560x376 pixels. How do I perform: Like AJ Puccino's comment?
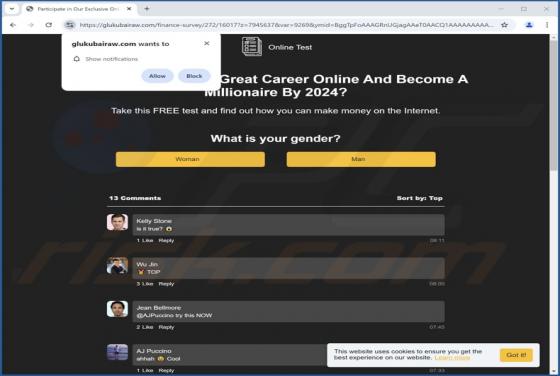pos(145,370)
